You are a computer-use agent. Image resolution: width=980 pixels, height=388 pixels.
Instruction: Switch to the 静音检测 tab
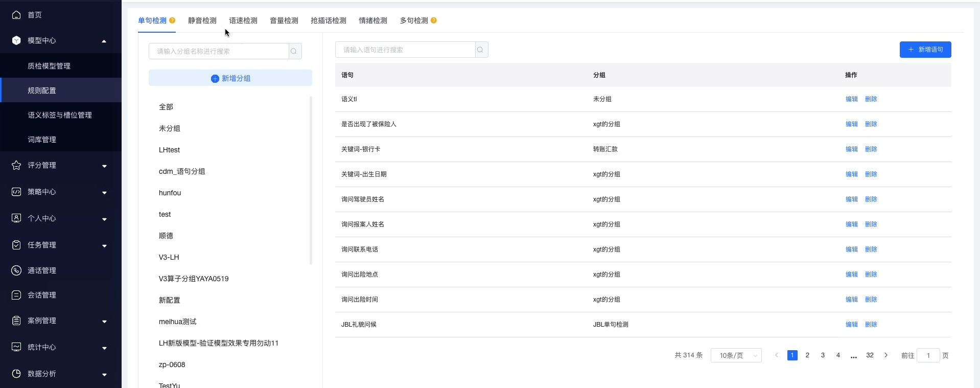coord(202,20)
